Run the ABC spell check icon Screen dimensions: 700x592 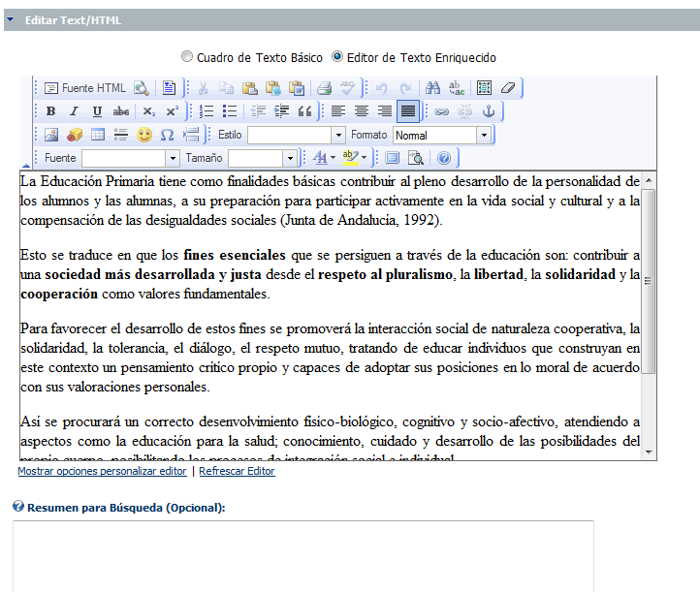pos(347,88)
